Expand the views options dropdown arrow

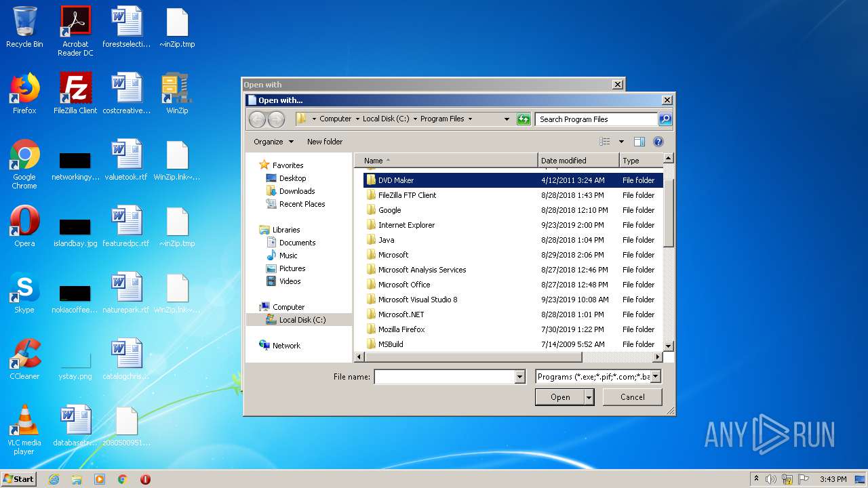(621, 142)
